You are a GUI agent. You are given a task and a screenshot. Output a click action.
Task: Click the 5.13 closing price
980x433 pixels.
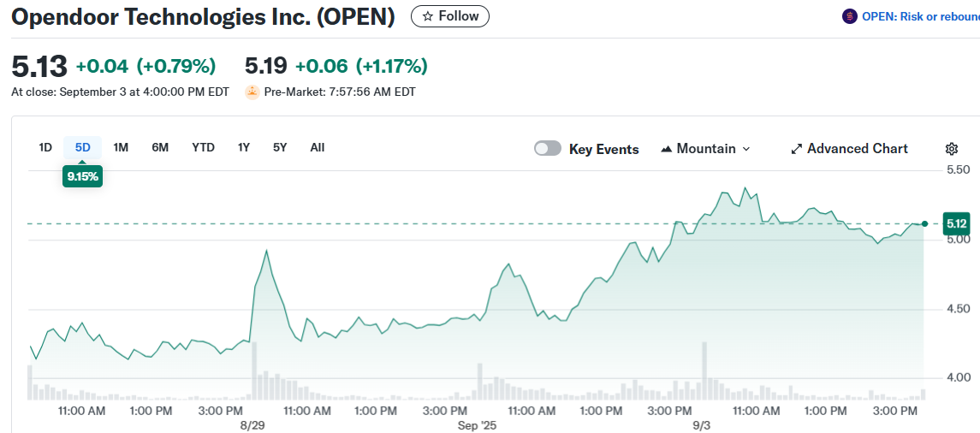39,66
